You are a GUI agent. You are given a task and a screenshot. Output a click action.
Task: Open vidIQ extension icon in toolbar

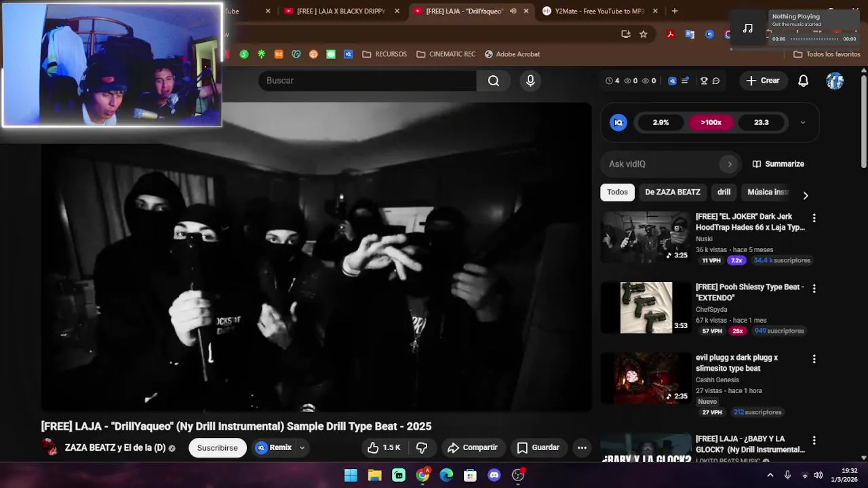pos(709,34)
